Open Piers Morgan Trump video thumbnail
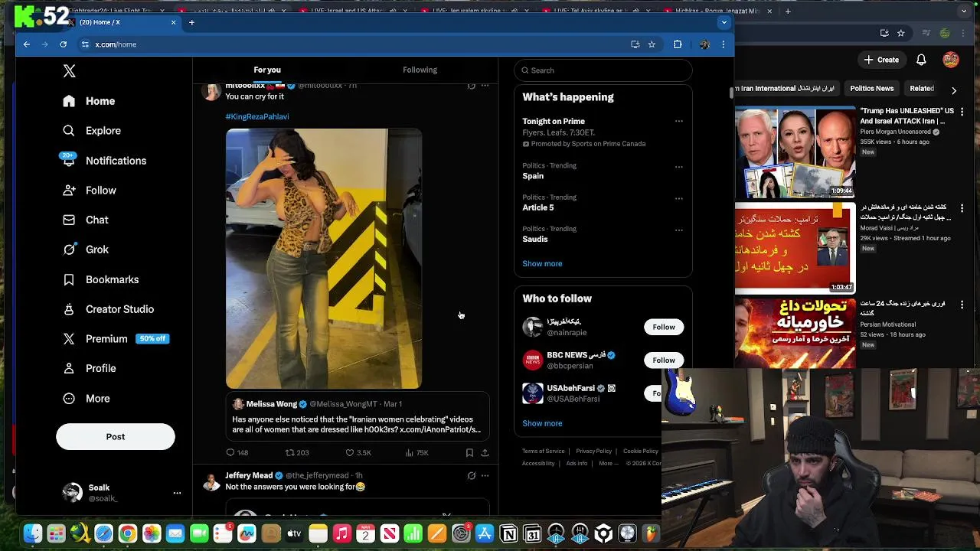Viewport: 980px width, 551px height. [x=795, y=152]
